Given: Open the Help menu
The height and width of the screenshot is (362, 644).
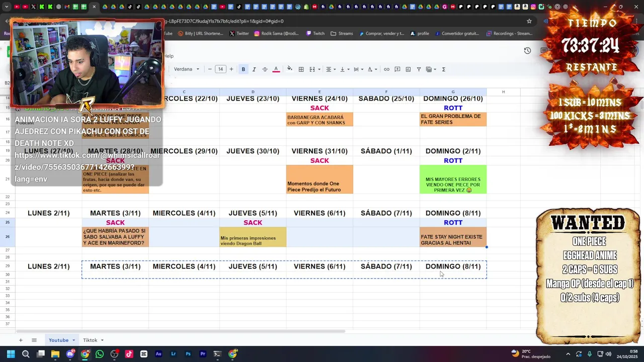Looking at the screenshot, I should [x=169, y=56].
